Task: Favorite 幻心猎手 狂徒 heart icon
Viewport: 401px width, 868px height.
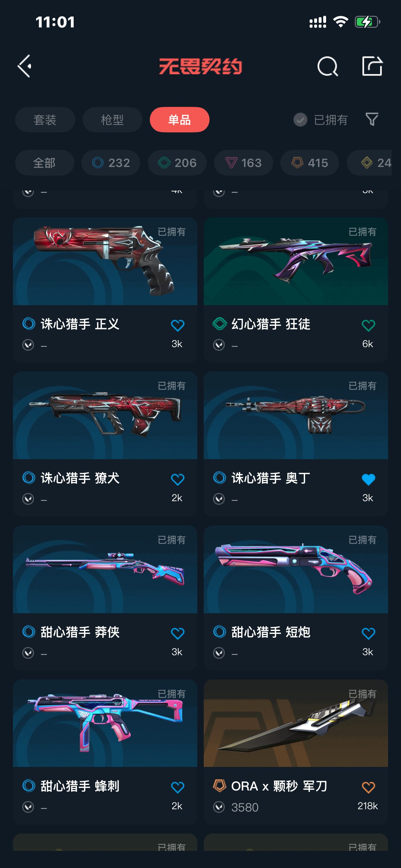Action: click(x=368, y=325)
